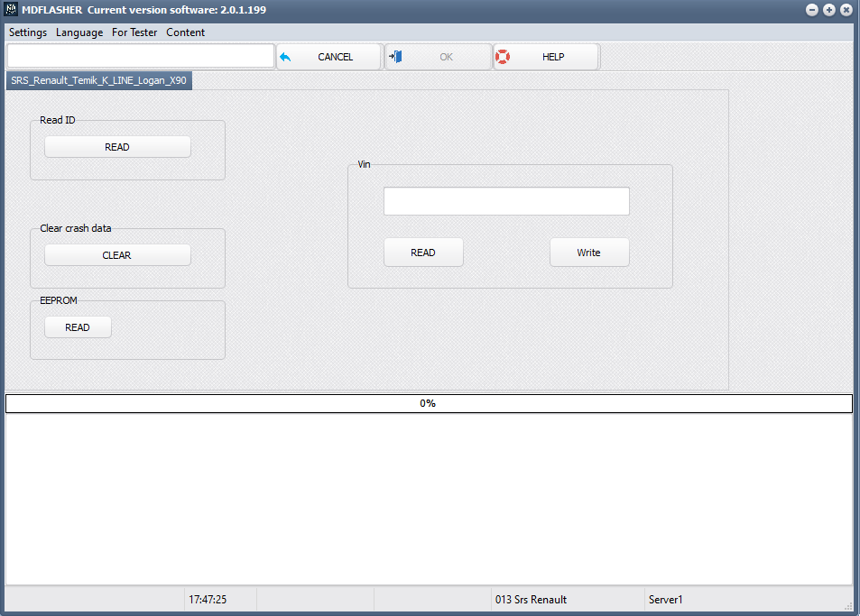Click the blue back-arrow Cancel icon
860x616 pixels.
285,57
